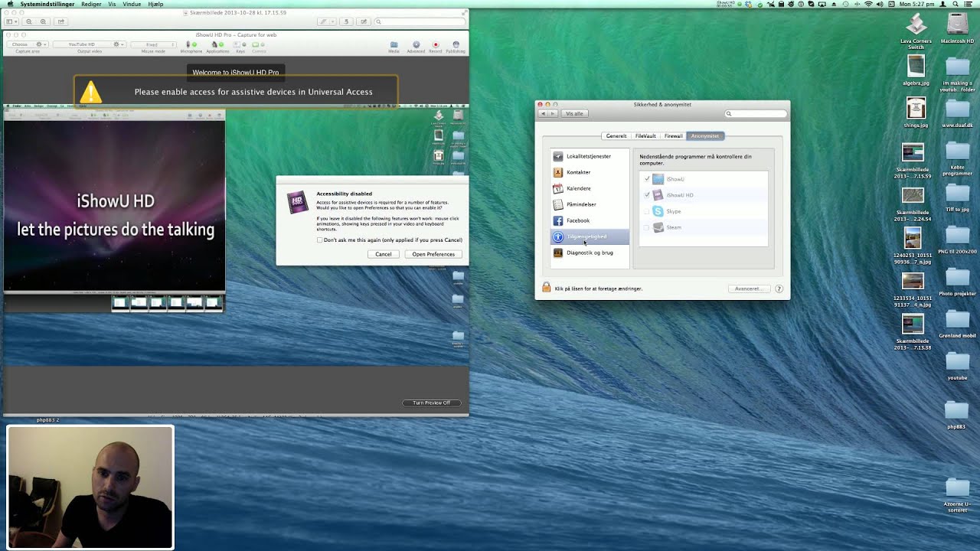
Task: Click the zoom in icon in Preview
Action: pos(43,21)
